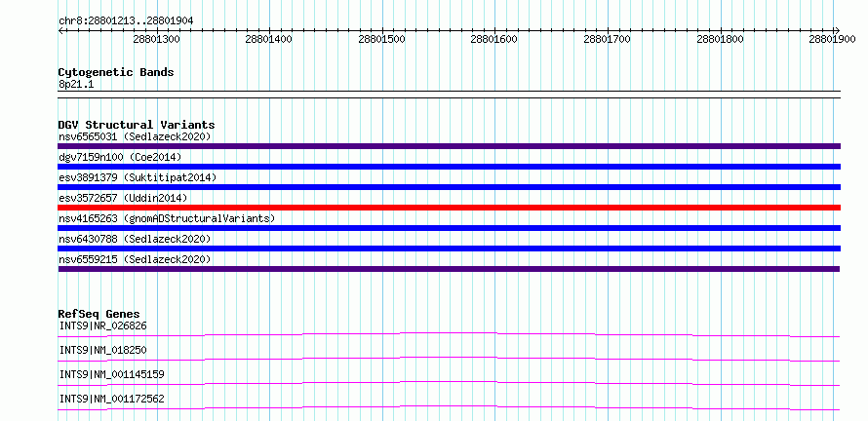The image size is (868, 421).
Task: Click ruler position 28801800
Action: [720, 40]
